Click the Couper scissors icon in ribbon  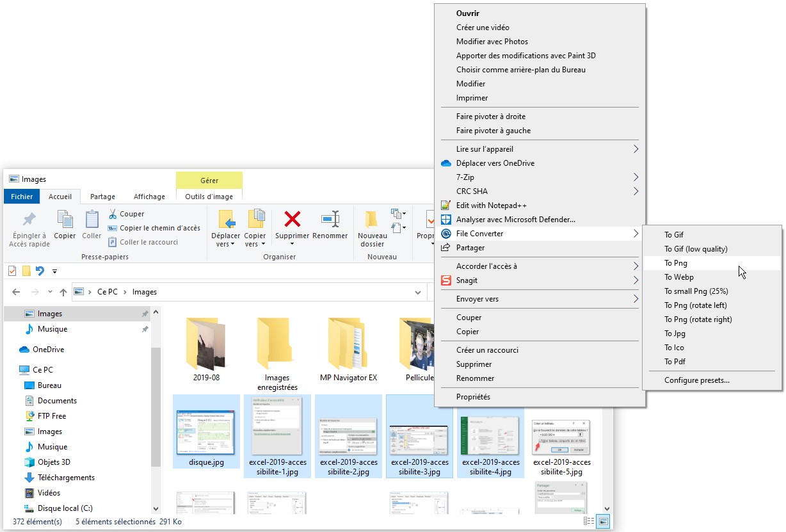(113, 214)
